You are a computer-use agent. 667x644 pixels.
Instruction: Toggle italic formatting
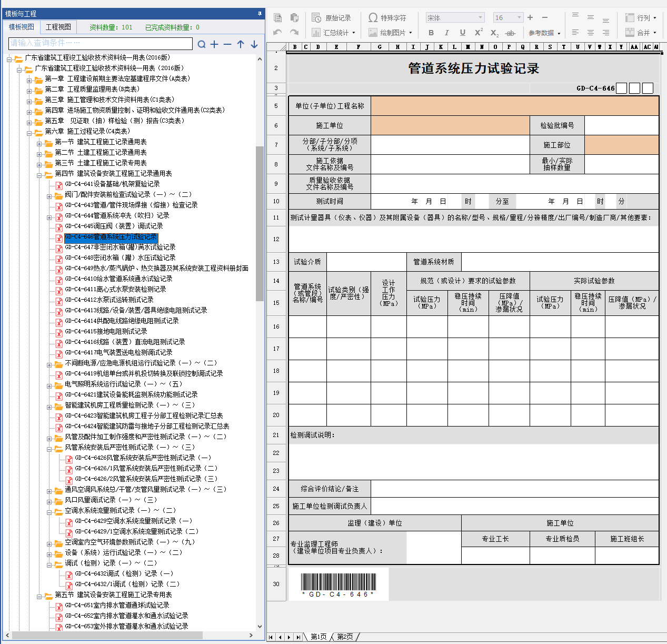click(447, 33)
